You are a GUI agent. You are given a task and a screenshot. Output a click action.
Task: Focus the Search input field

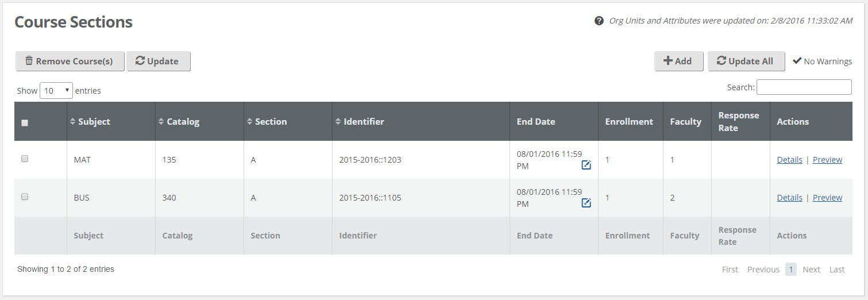pos(804,87)
